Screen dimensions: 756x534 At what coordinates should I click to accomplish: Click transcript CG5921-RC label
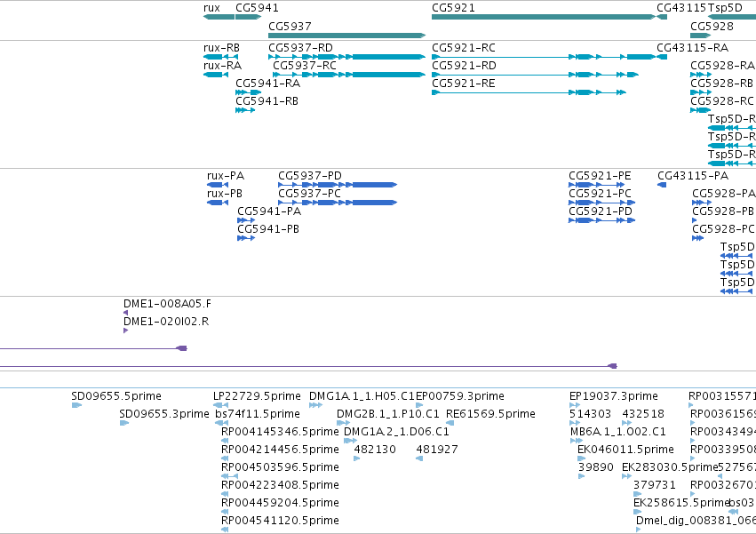tap(464, 48)
